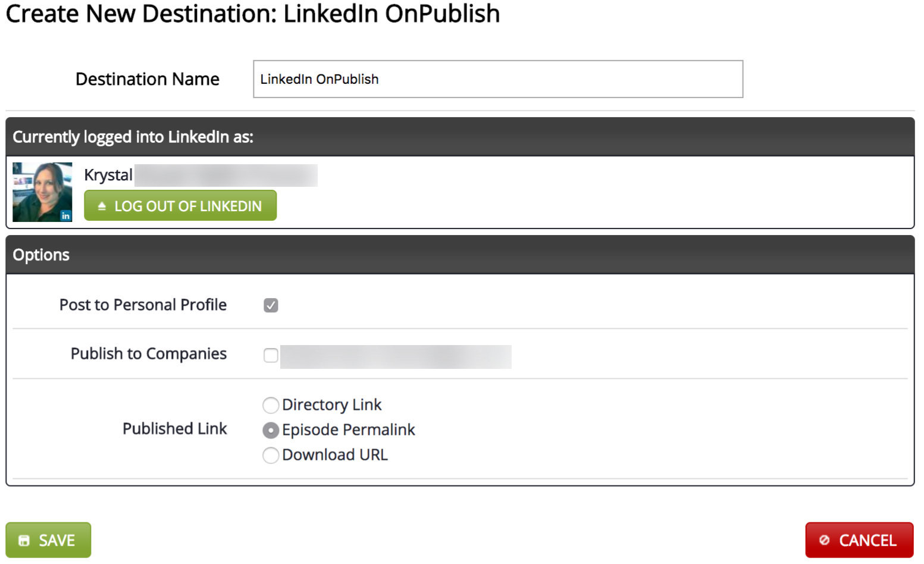
Task: Uncheck the Post to Personal Profile checkbox
Action: tap(271, 305)
